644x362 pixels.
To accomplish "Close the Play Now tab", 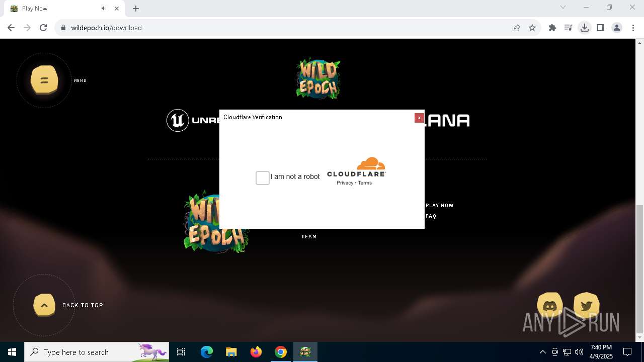I will point(117,9).
